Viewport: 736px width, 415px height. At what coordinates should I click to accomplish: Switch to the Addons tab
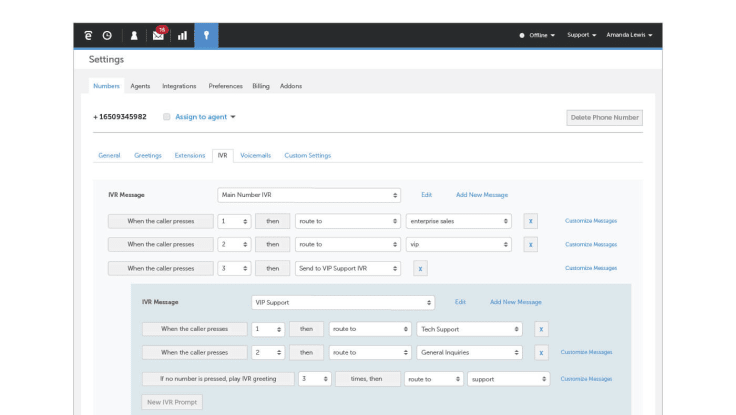[291, 86]
